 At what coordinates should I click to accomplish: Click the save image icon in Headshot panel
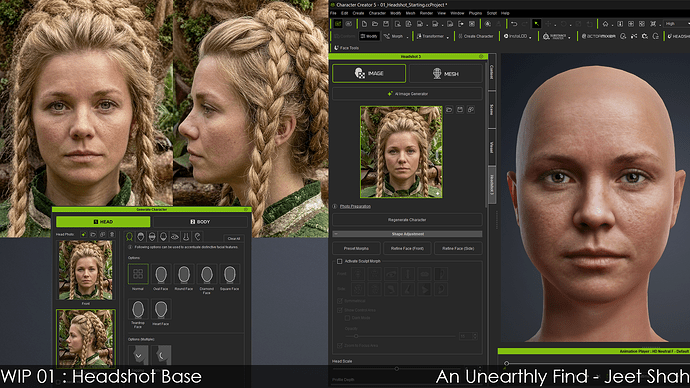460,109
